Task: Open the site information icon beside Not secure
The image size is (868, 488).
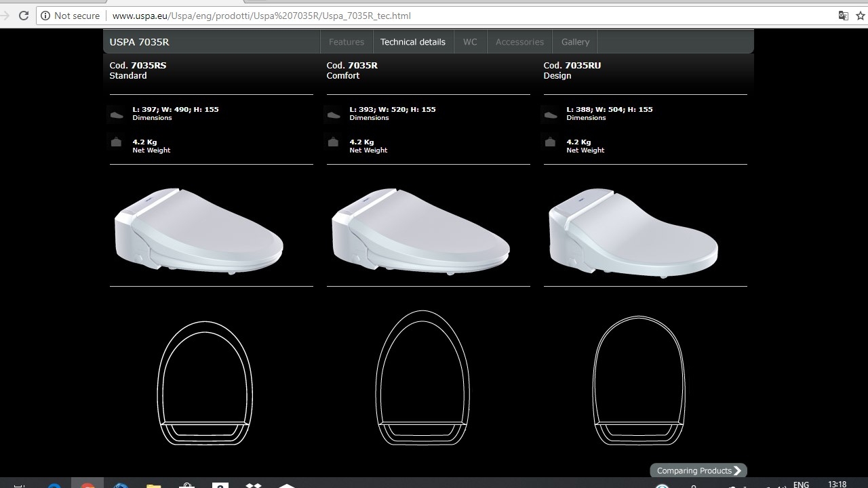Action: click(x=45, y=16)
